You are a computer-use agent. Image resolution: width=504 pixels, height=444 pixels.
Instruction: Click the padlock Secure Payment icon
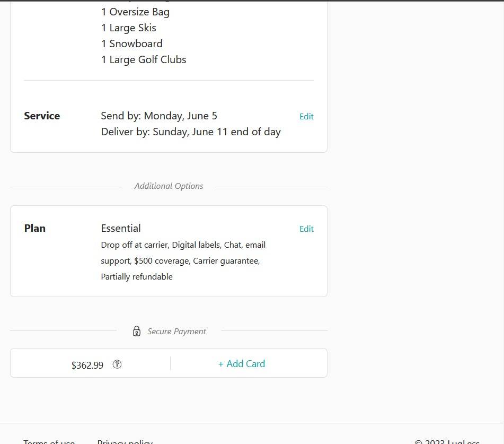pyautogui.click(x=136, y=330)
